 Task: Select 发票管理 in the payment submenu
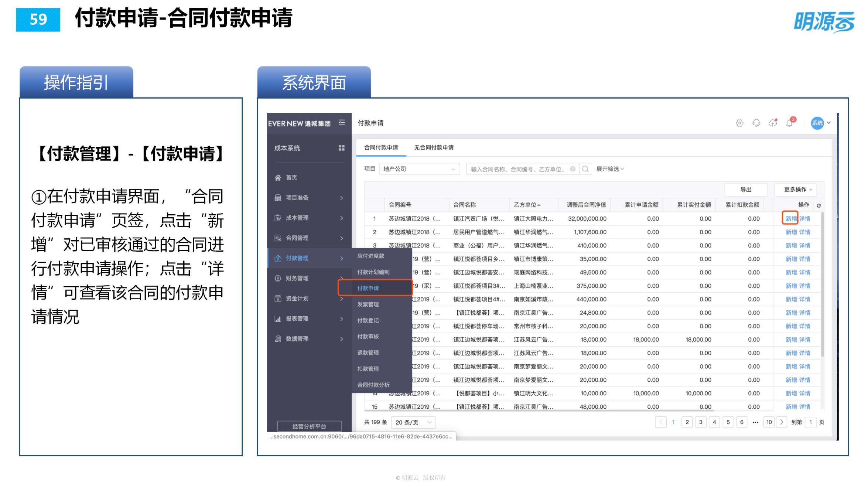click(x=368, y=304)
